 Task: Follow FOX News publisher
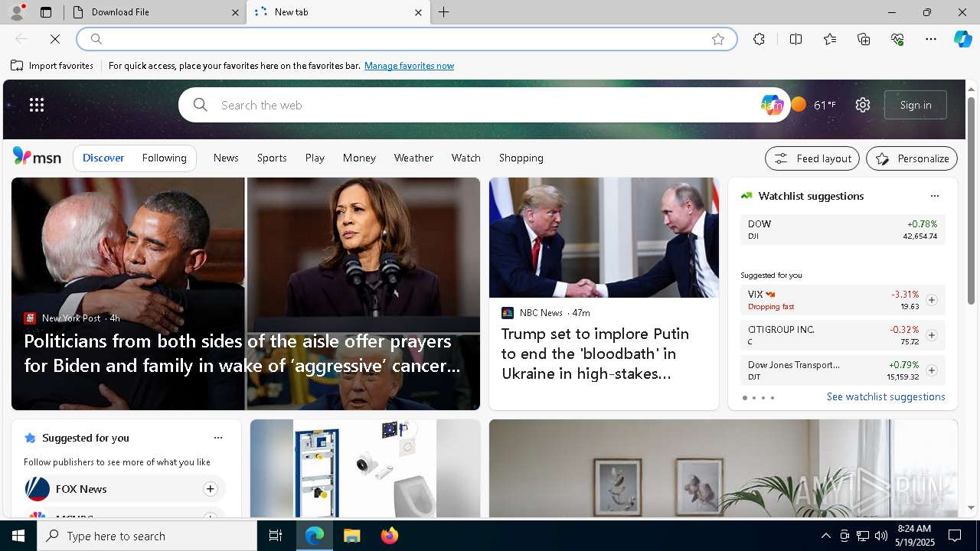(x=210, y=489)
